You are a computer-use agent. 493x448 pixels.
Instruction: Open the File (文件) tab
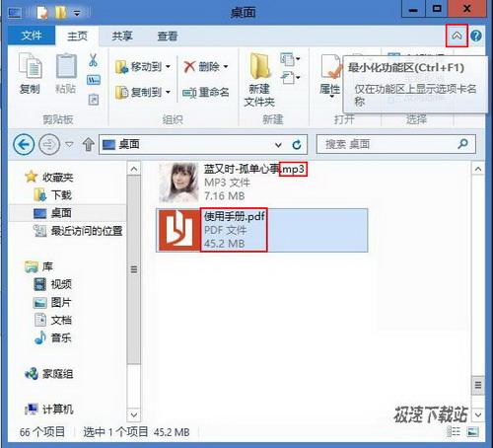32,36
